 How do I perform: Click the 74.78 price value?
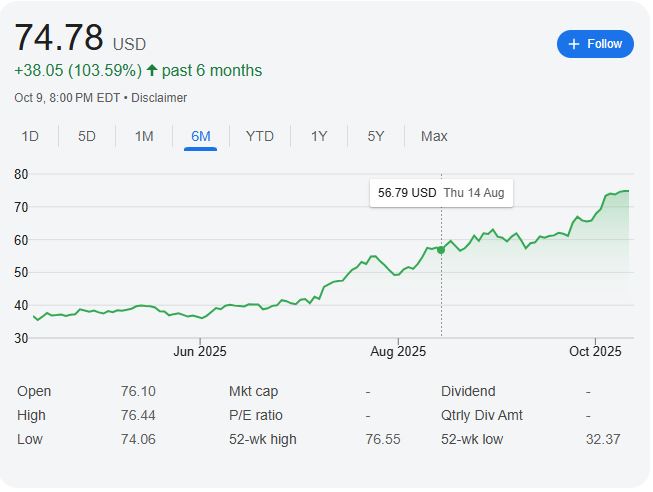59,37
